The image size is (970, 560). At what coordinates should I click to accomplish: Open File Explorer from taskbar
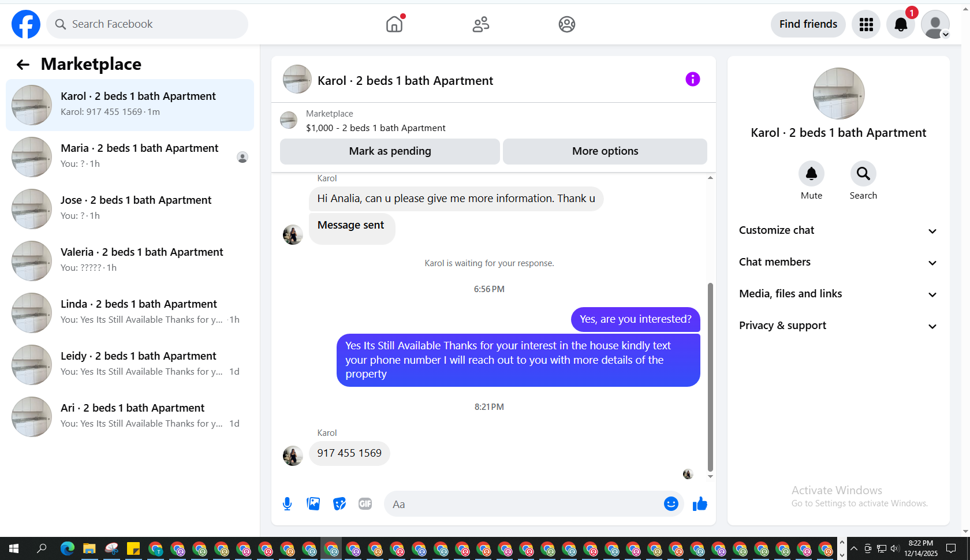[89, 548]
